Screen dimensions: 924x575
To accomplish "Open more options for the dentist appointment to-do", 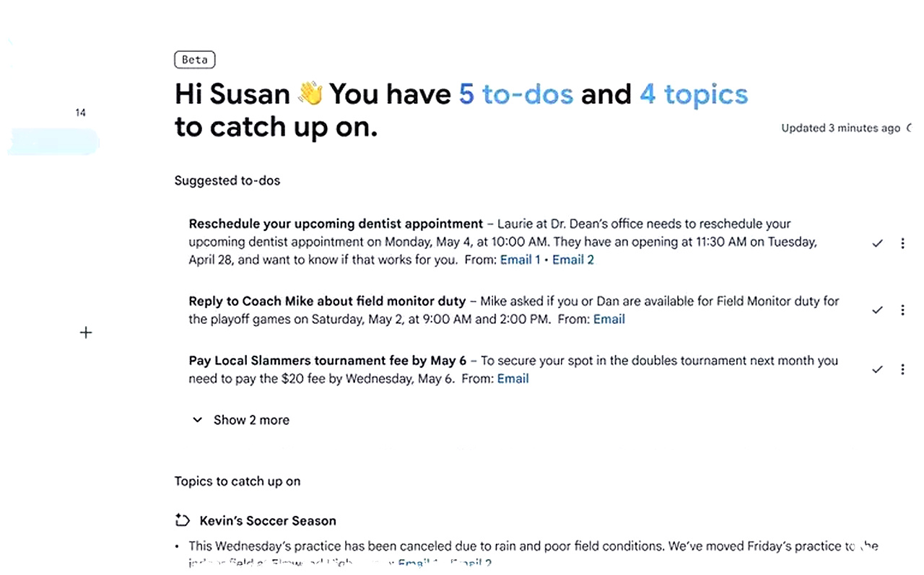I will pos(902,244).
